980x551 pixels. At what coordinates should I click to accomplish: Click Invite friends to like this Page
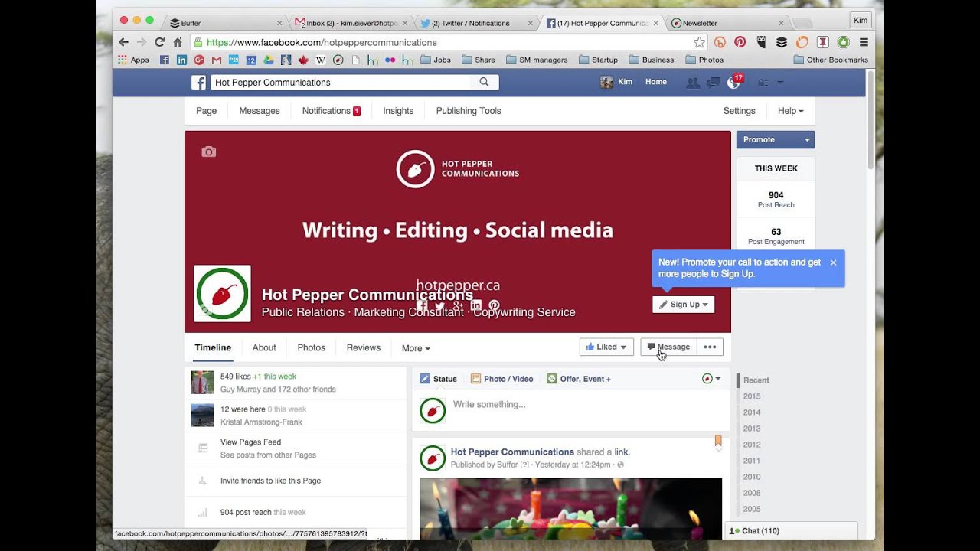(270, 481)
